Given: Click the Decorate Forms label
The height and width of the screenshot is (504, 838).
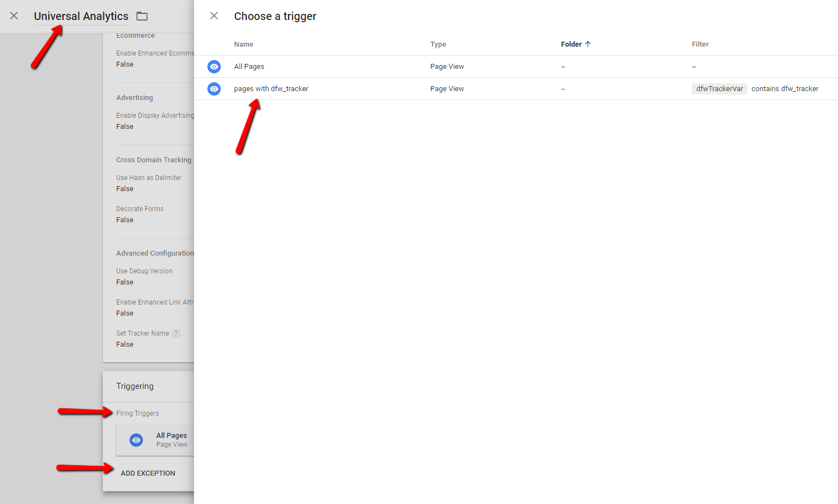Looking at the screenshot, I should [140, 209].
